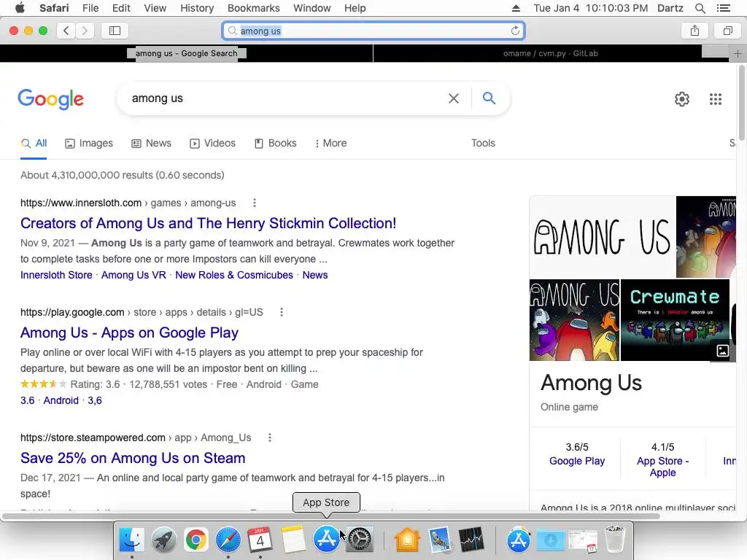Open Among Us - Apps on Google Play
Image resolution: width=747 pixels, height=560 pixels.
click(x=129, y=332)
